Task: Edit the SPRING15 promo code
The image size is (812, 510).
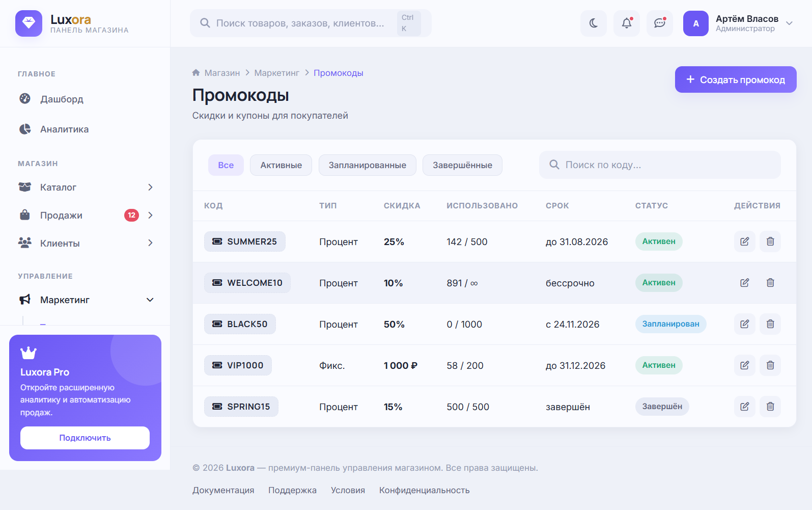Action: 745,407
